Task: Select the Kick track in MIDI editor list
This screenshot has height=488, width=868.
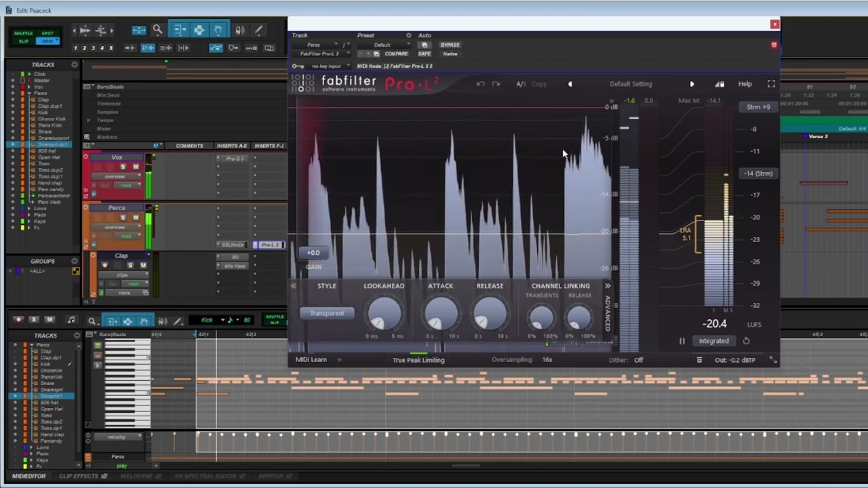Action: (45, 364)
